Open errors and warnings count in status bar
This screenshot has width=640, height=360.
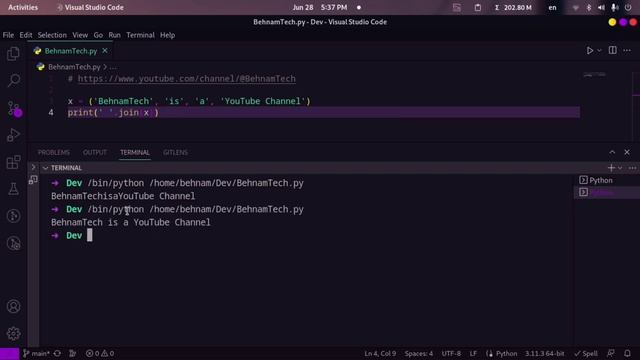click(x=100, y=353)
